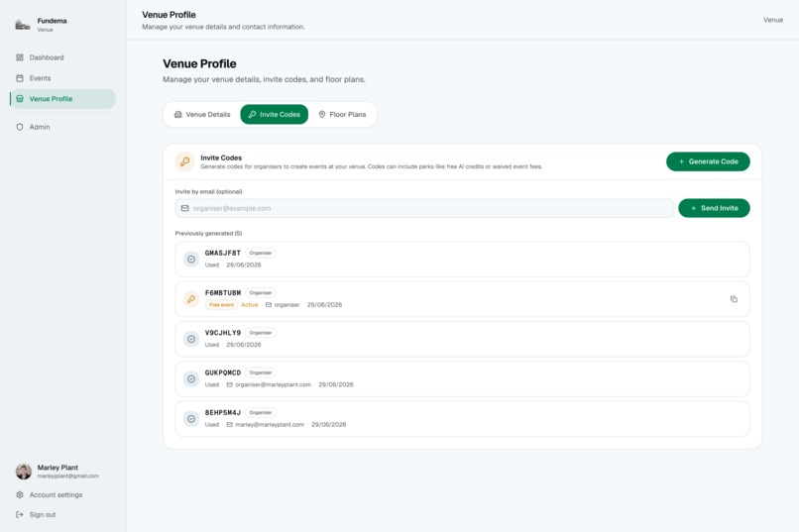Click marley@marleyplant.com email text
The width and height of the screenshot is (799, 532).
[x=270, y=425]
